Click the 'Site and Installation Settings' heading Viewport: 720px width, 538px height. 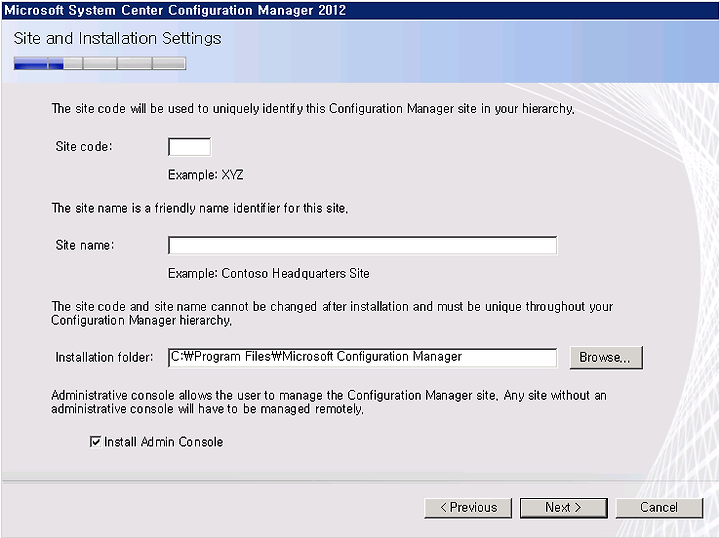pos(118,38)
